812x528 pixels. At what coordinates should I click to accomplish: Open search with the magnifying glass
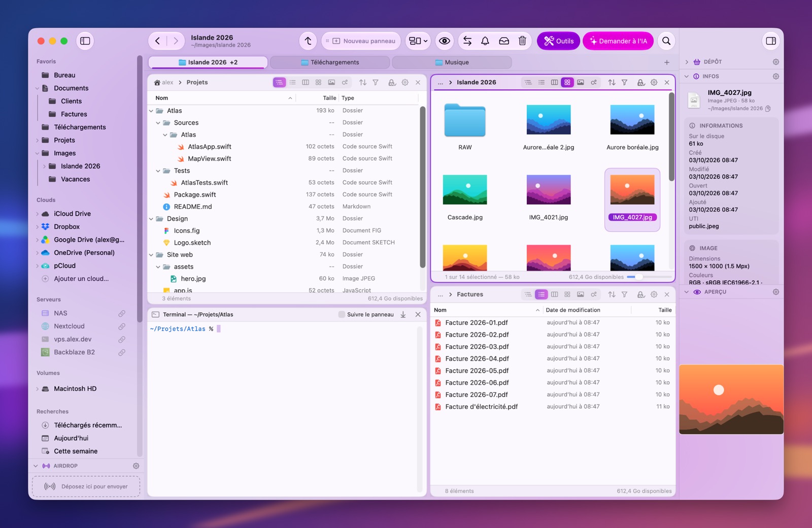pos(666,41)
